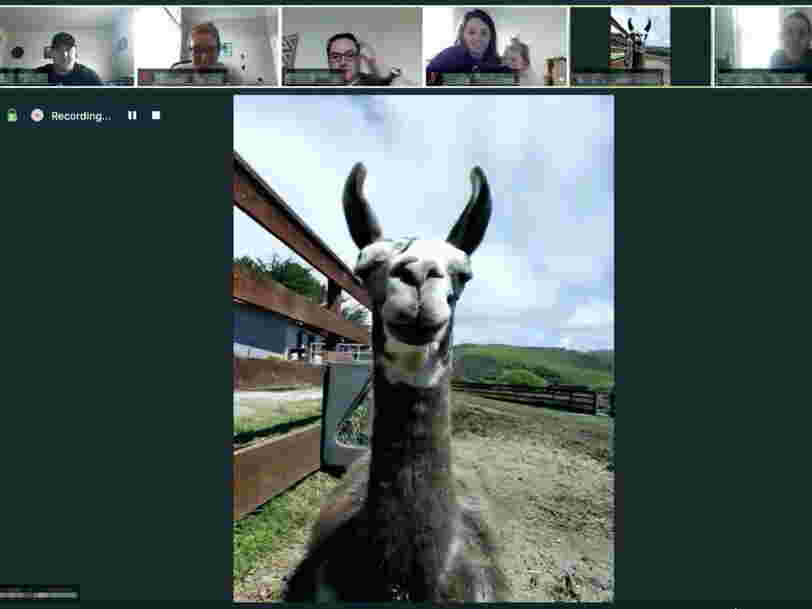
Task: Click the red recording indicator icon
Action: pyautogui.click(x=37, y=116)
